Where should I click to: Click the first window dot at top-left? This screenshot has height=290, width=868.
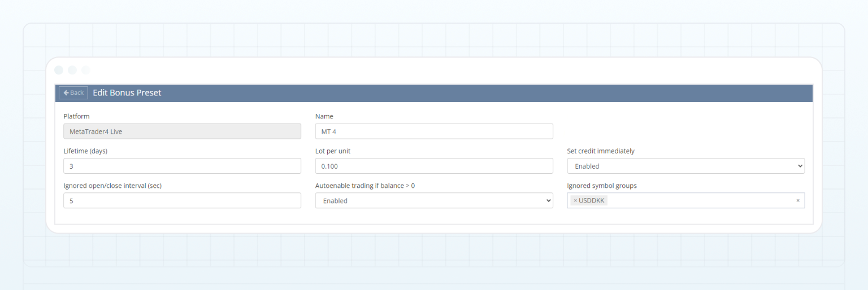[x=59, y=70]
